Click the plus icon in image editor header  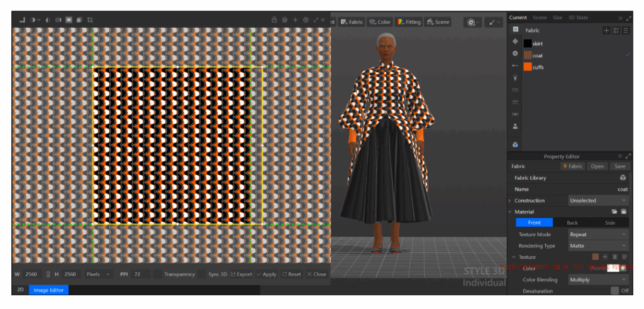(x=295, y=19)
